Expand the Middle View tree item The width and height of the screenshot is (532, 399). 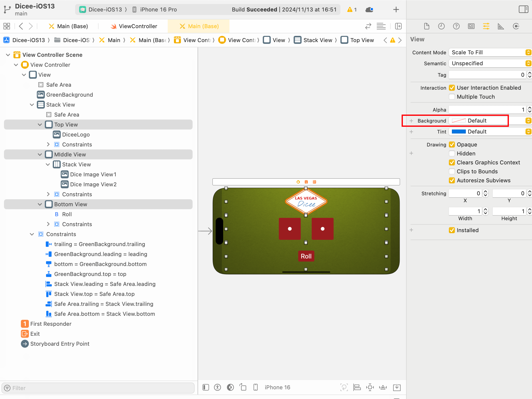point(40,155)
